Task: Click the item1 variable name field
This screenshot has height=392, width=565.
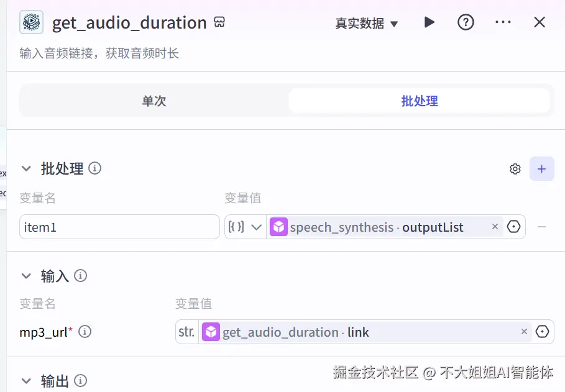Action: pyautogui.click(x=119, y=227)
